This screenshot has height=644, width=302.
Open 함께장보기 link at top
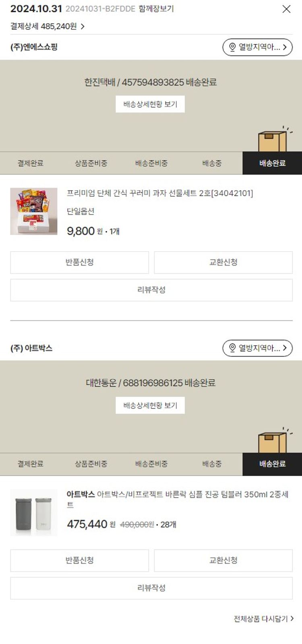point(156,8)
